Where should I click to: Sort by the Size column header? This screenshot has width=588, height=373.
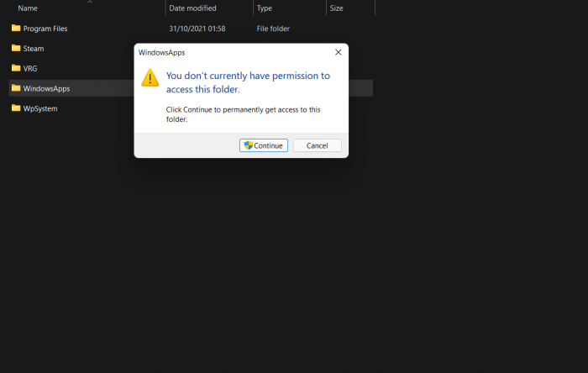click(336, 8)
